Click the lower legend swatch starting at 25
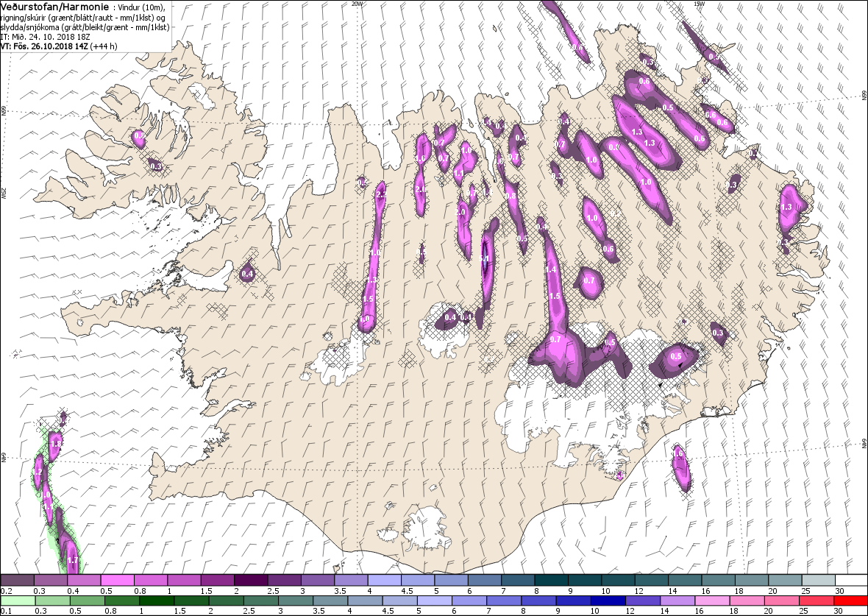The image size is (868, 616). 816,601
